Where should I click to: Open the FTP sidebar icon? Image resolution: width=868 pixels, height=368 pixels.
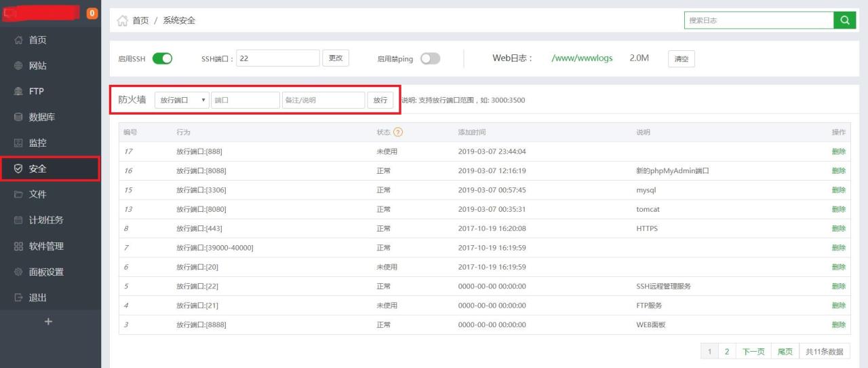click(18, 92)
